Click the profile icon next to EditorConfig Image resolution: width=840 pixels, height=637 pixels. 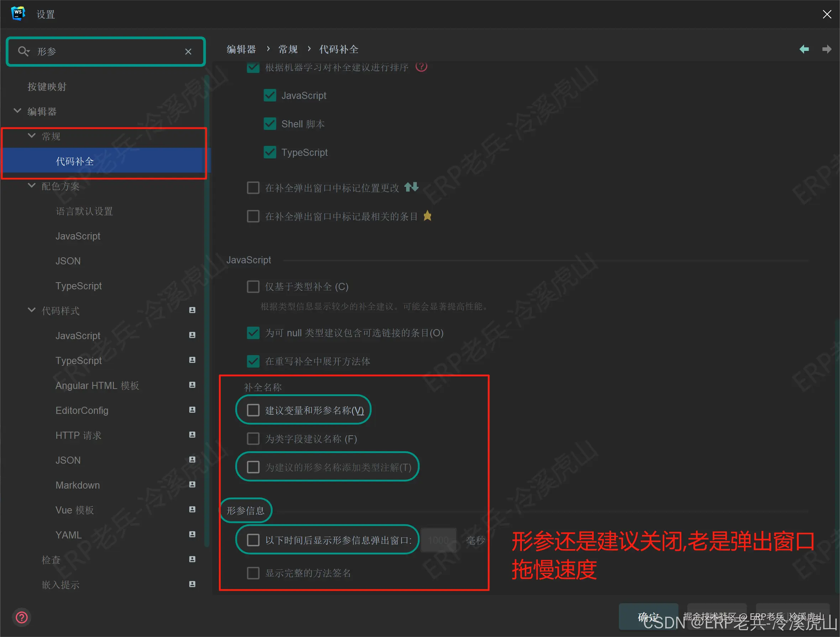click(192, 410)
